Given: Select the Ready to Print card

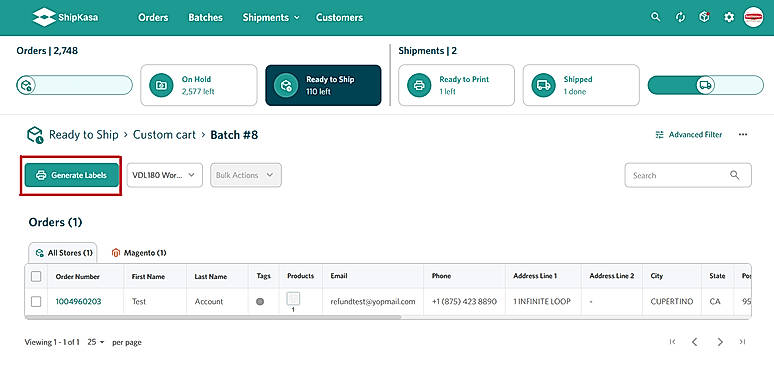Looking at the screenshot, I should pos(457,85).
